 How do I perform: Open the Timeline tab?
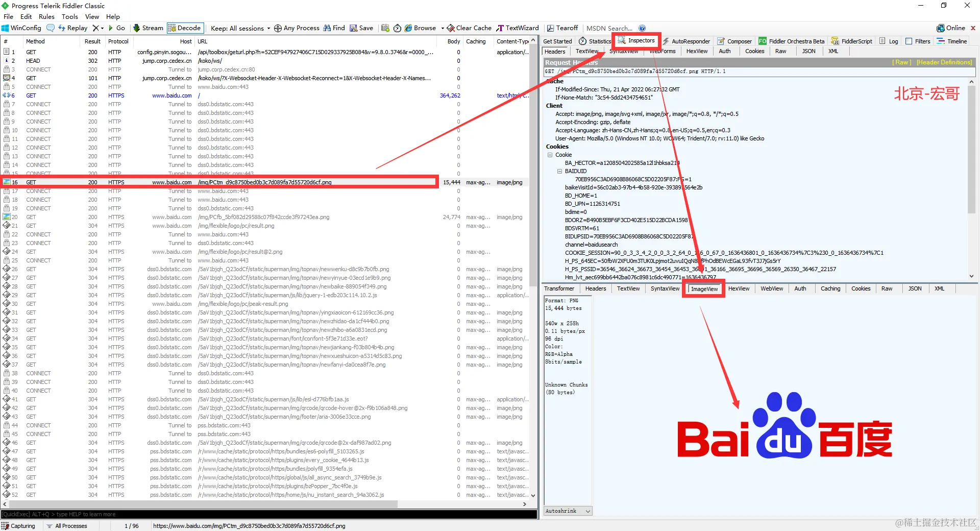point(952,41)
